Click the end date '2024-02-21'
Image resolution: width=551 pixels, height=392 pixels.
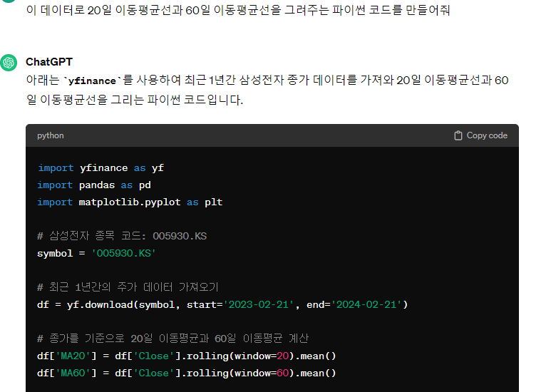[x=366, y=304]
